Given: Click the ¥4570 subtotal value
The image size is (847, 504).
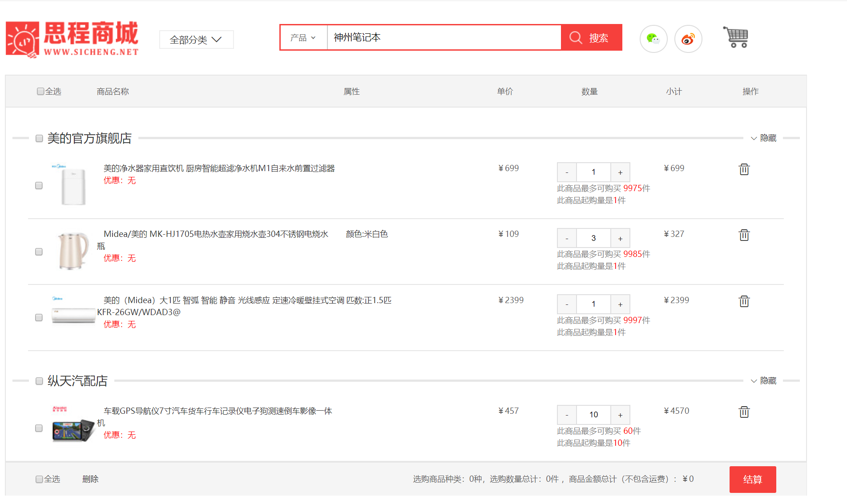Looking at the screenshot, I should point(676,411).
